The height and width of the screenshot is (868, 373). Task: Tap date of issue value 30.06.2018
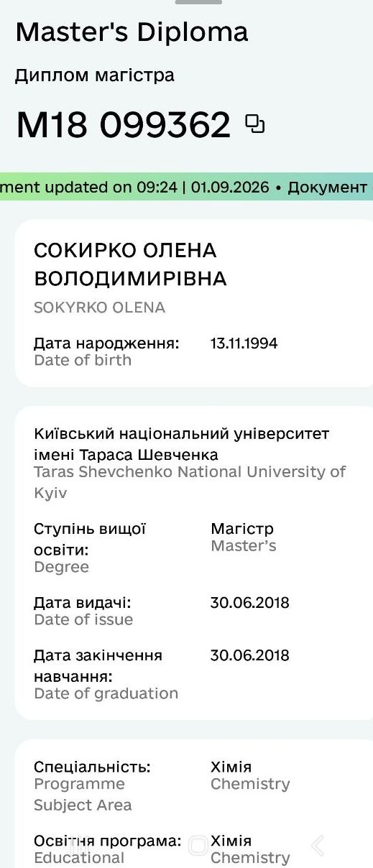[x=249, y=602]
